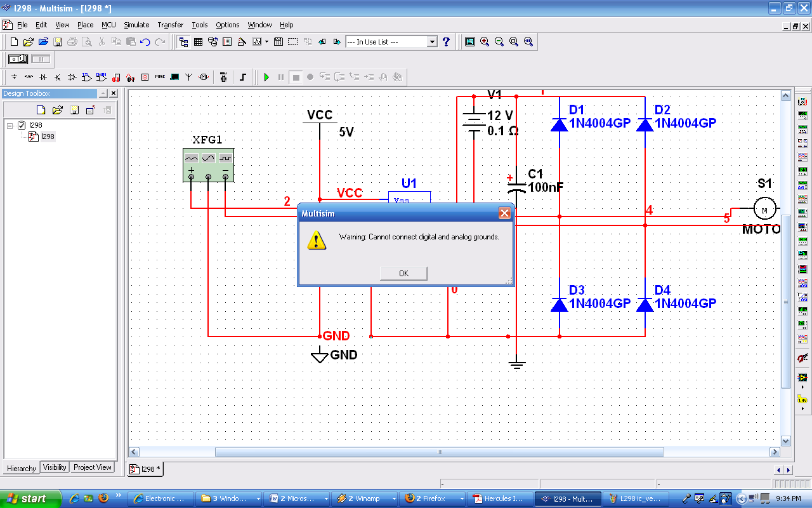The height and width of the screenshot is (508, 812).
Task: Click OK in the Multisim warning dialog
Action: coord(403,273)
